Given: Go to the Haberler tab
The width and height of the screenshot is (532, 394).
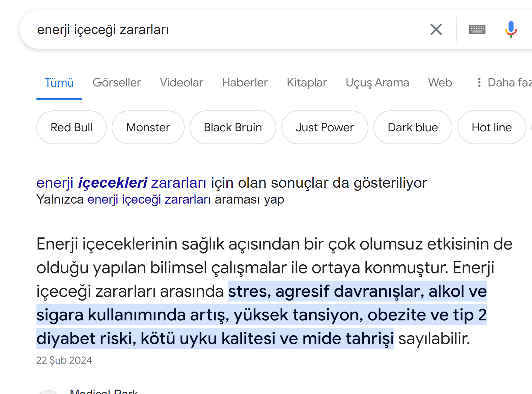Looking at the screenshot, I should tap(245, 82).
